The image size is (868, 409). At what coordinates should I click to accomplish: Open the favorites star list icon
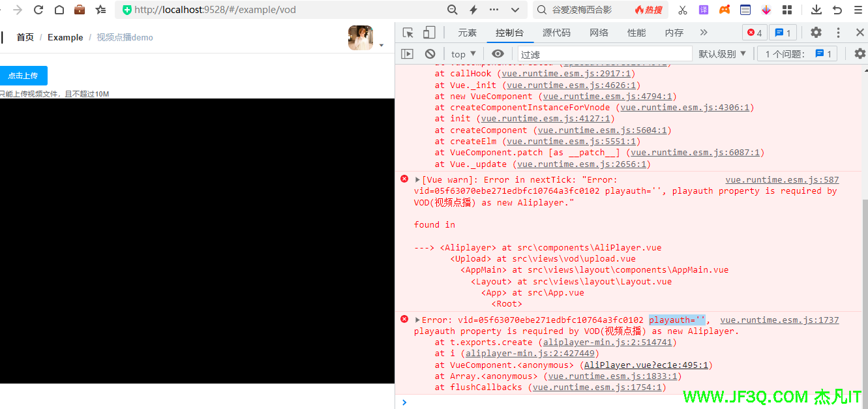pos(100,10)
